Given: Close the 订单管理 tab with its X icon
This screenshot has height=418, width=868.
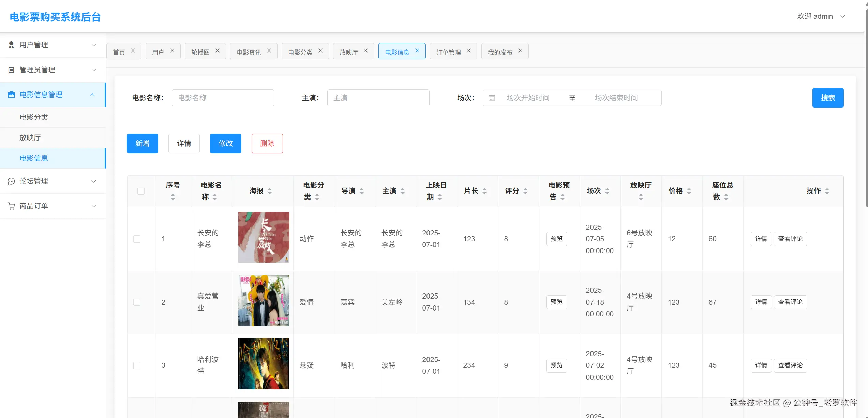Looking at the screenshot, I should 469,51.
